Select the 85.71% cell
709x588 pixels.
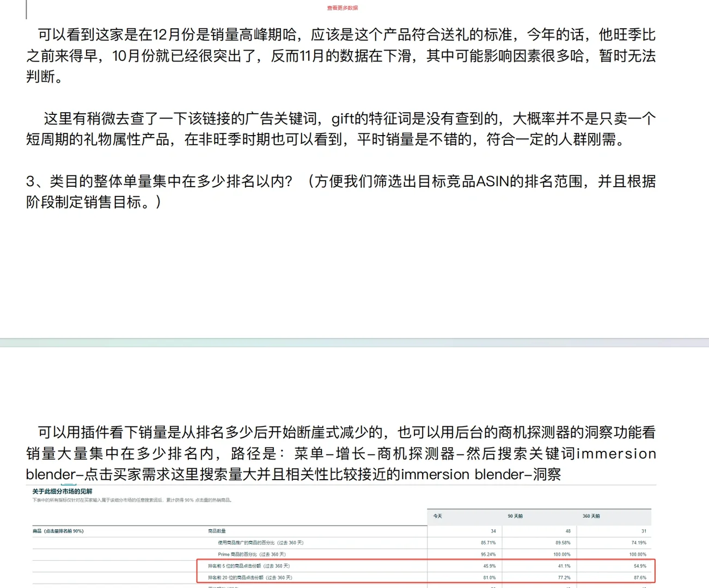pyautogui.click(x=488, y=542)
